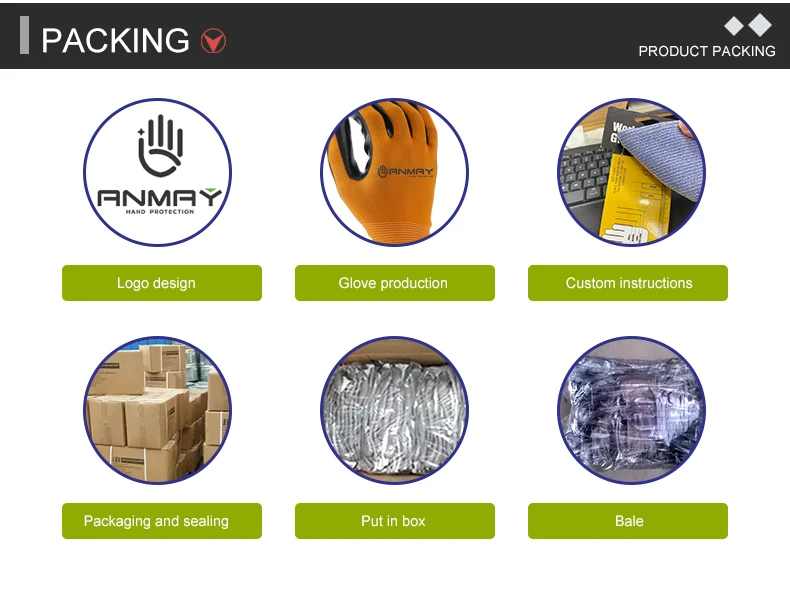Click the white diamond shapes above PRODUCT PACKING
The width and height of the screenshot is (790, 598).
click(x=748, y=26)
